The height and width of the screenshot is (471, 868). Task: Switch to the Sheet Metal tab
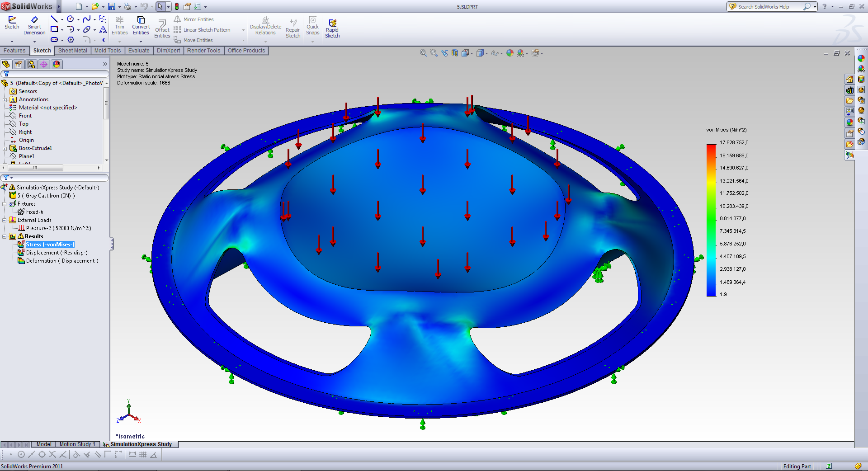tap(72, 51)
